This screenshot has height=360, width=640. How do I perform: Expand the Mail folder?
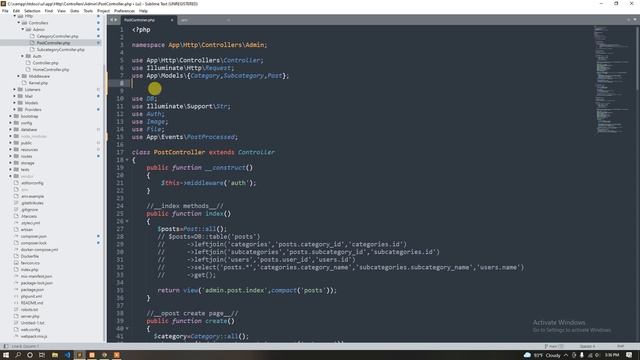[x=14, y=96]
